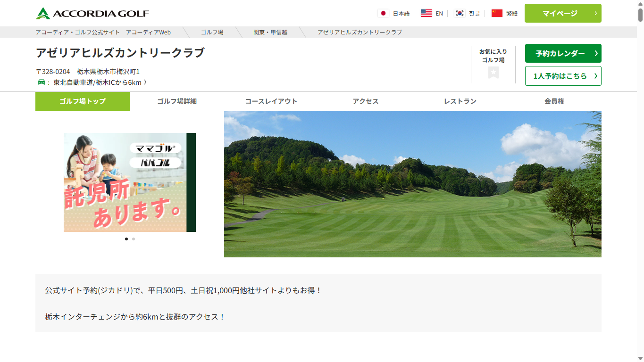Show the second carousel slide dot

click(x=134, y=239)
